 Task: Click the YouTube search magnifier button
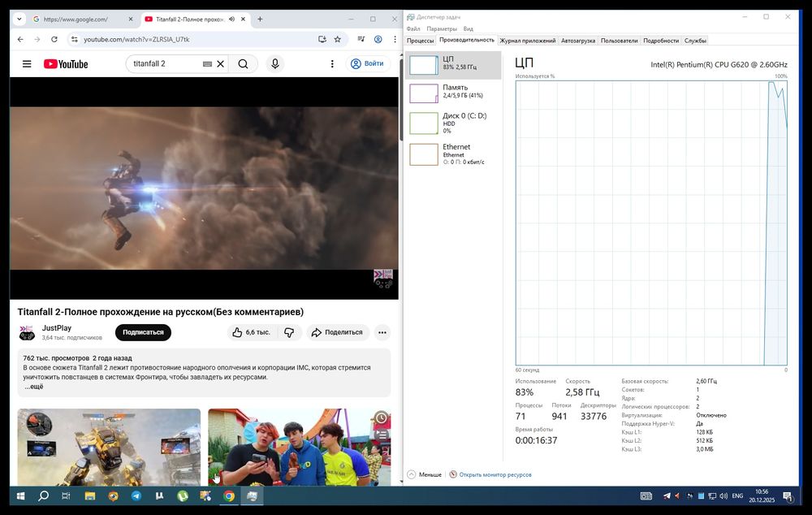tap(243, 64)
